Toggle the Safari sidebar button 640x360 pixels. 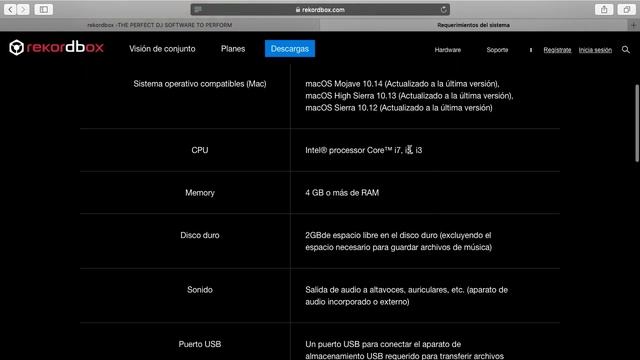point(44,9)
